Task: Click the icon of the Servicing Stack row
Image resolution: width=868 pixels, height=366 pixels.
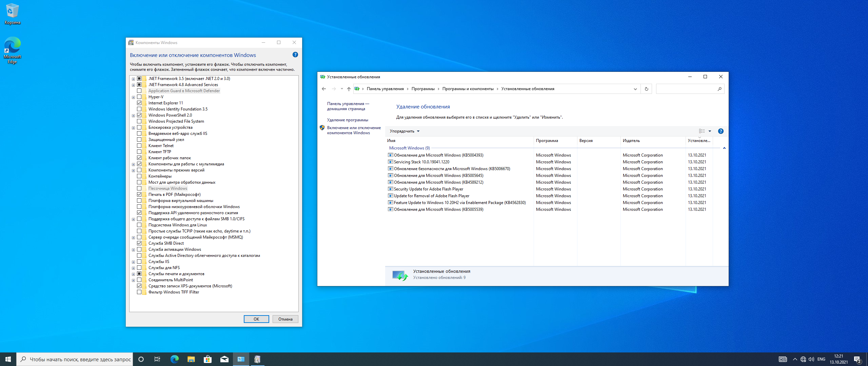Action: pyautogui.click(x=391, y=162)
